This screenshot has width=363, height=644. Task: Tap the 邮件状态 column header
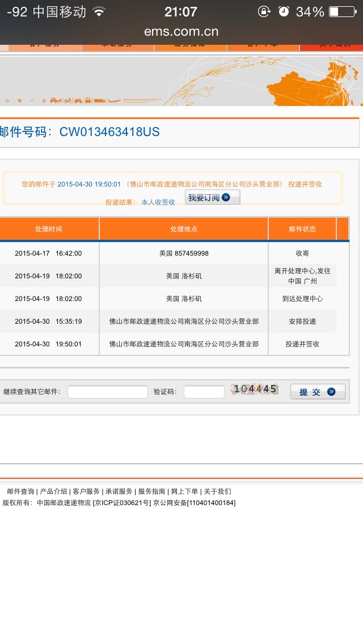302,229
